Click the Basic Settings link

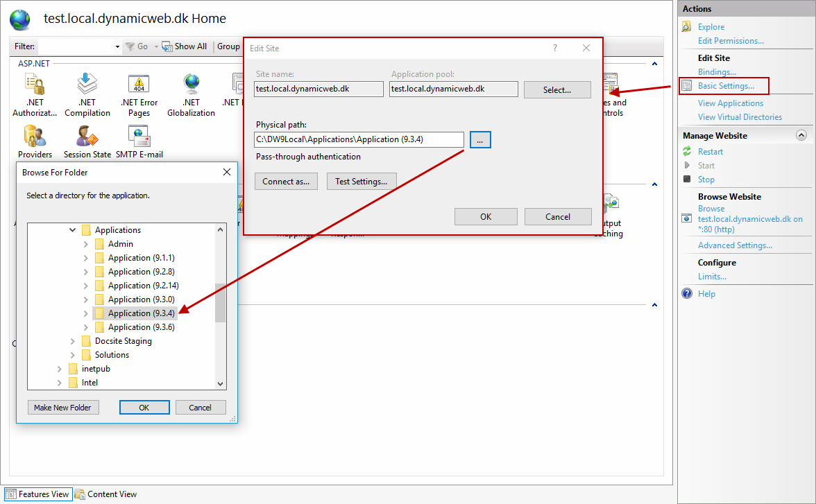726,86
